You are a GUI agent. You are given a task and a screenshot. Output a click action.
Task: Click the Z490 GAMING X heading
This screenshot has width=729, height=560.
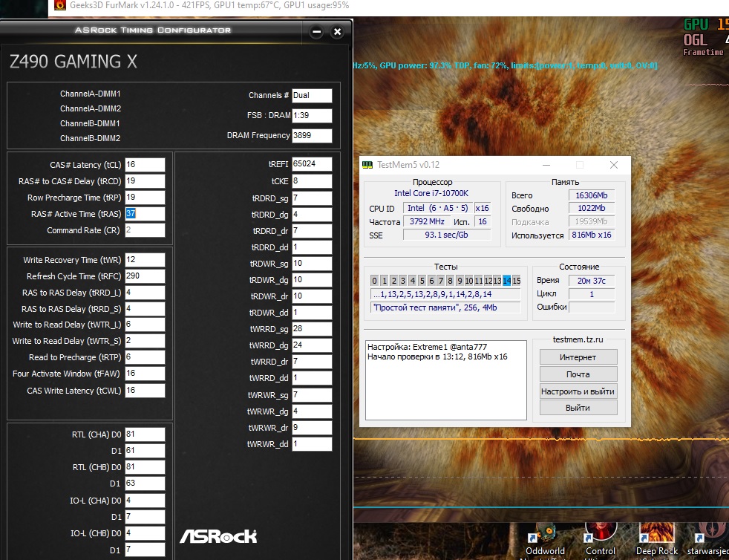pos(73,62)
